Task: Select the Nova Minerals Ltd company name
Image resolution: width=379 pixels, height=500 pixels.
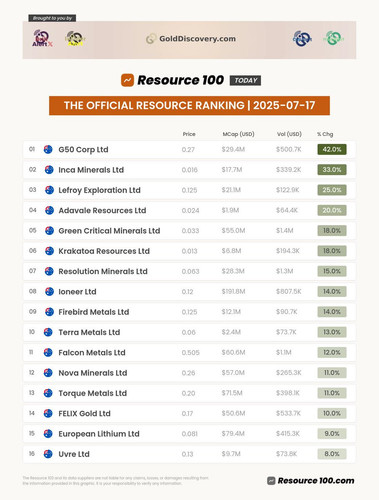Action: click(x=93, y=373)
